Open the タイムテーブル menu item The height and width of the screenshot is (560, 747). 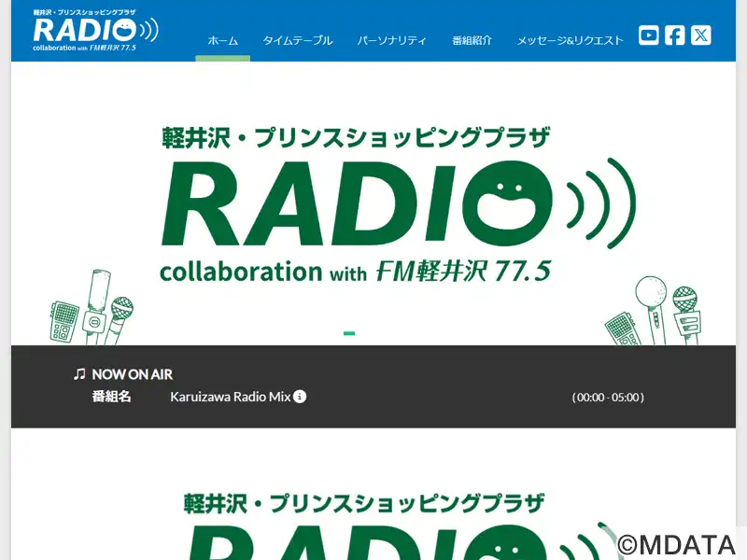tap(298, 40)
